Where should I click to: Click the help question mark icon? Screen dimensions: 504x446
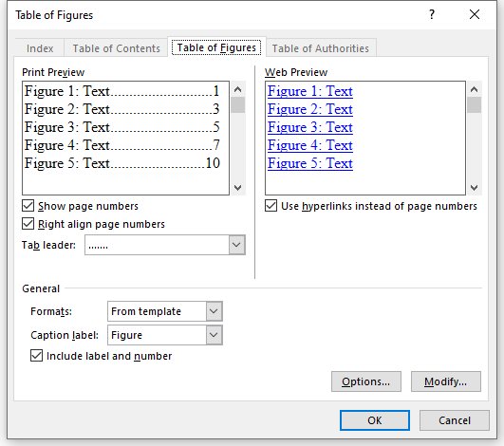432,14
